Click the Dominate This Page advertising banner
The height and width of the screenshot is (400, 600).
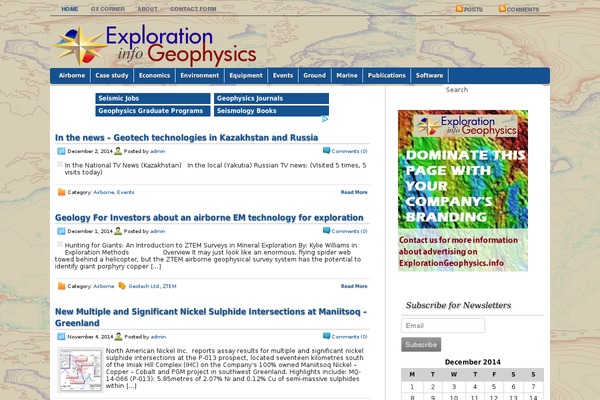tap(463, 191)
